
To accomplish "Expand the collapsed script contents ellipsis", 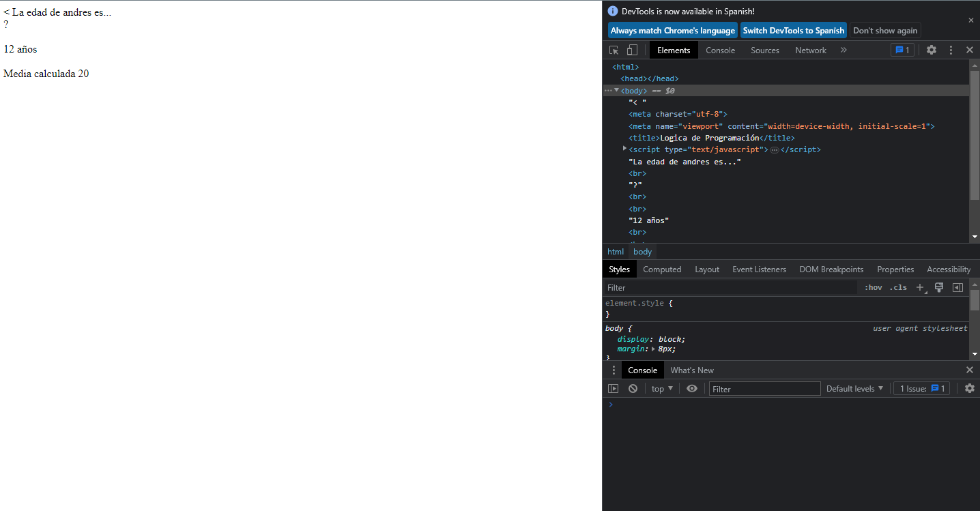I will [775, 149].
